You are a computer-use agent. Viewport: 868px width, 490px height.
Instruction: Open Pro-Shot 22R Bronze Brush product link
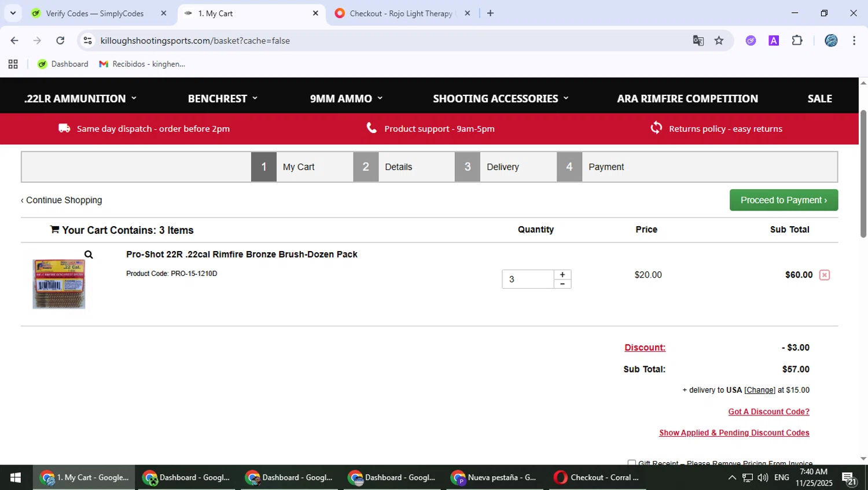(242, 255)
